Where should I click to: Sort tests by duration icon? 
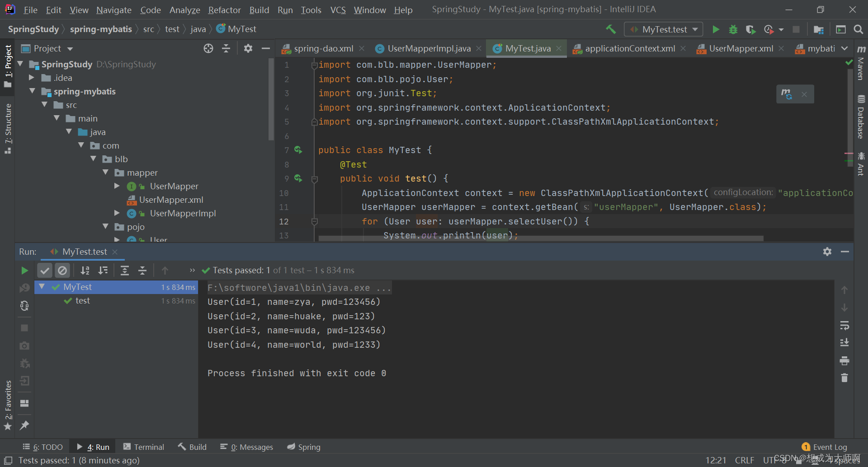tap(103, 271)
